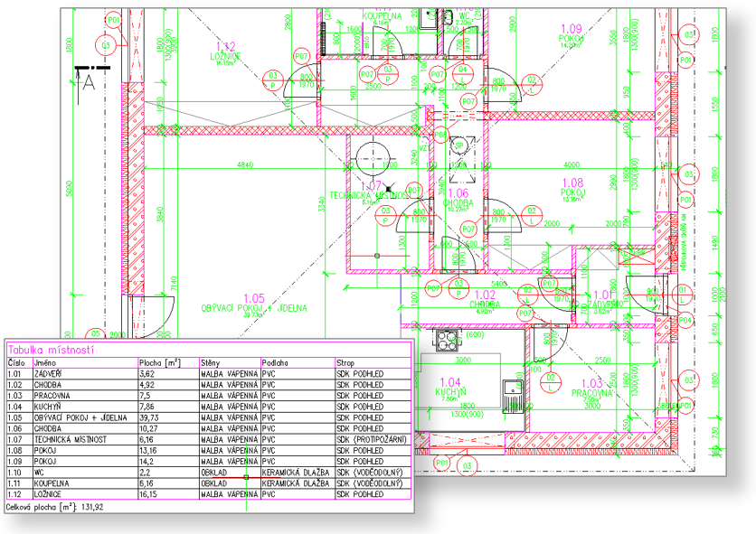Select the small black grip near room 1.07

point(387,185)
